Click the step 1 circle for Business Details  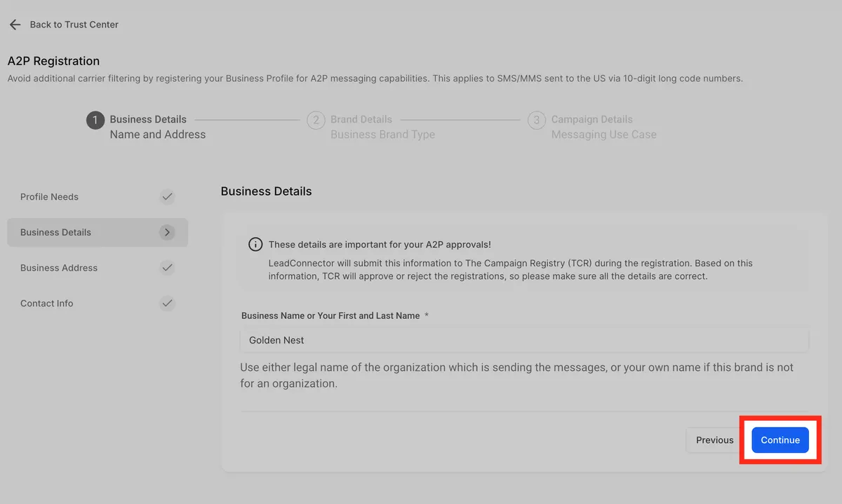(95, 120)
